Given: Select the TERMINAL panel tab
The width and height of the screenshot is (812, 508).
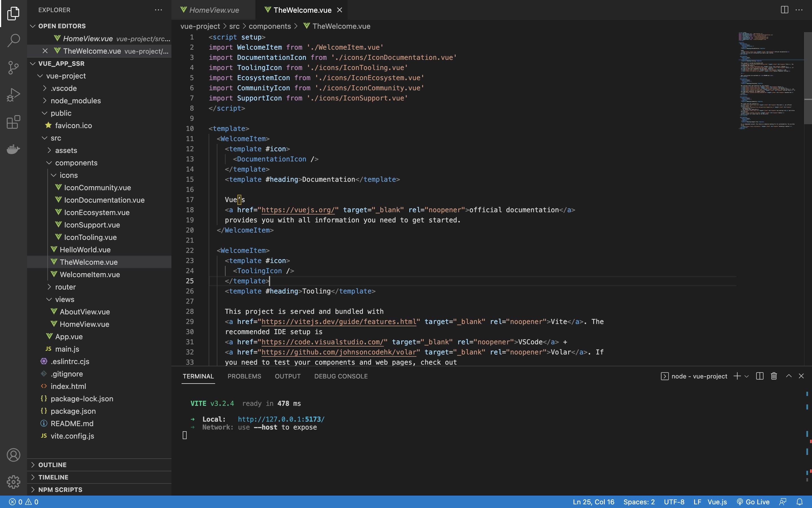Looking at the screenshot, I should 198,376.
